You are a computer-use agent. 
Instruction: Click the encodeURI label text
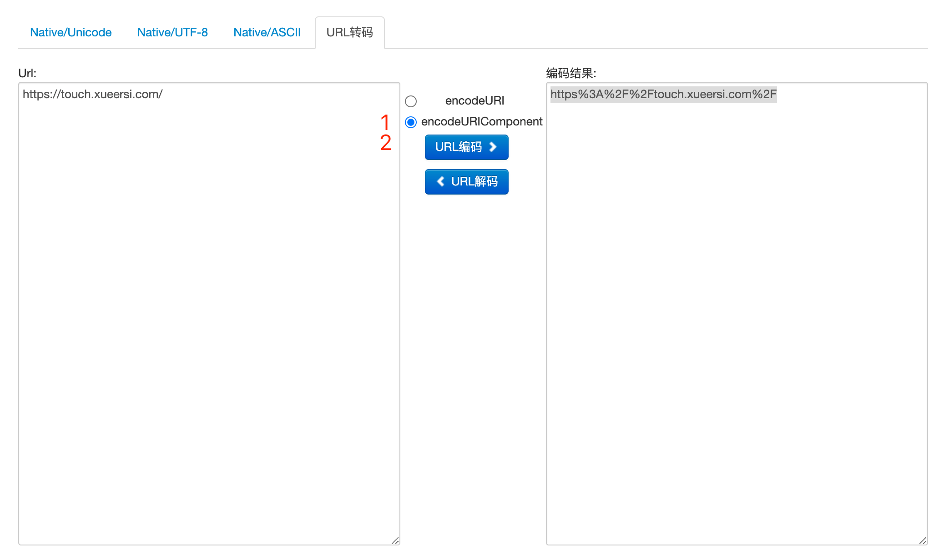(474, 100)
